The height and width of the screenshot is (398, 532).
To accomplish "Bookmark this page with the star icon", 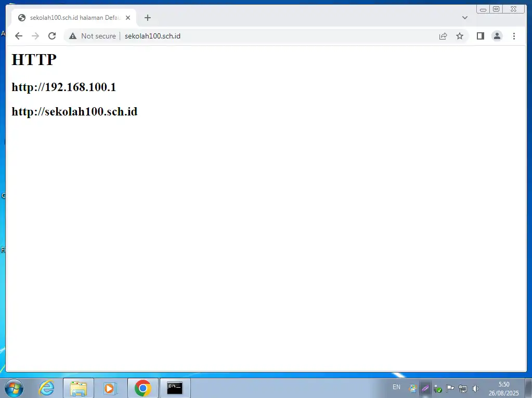I will click(x=460, y=36).
